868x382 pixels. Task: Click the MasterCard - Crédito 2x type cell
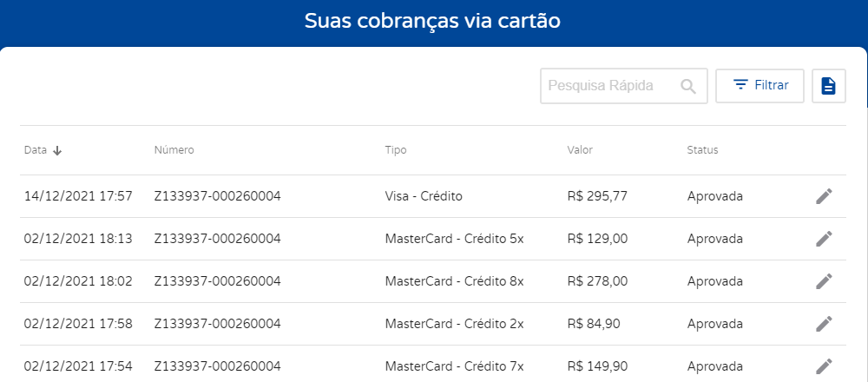click(454, 324)
